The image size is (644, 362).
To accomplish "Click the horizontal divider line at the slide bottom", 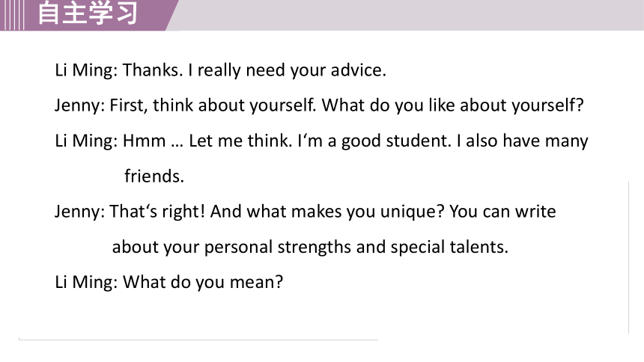I will [198, 340].
